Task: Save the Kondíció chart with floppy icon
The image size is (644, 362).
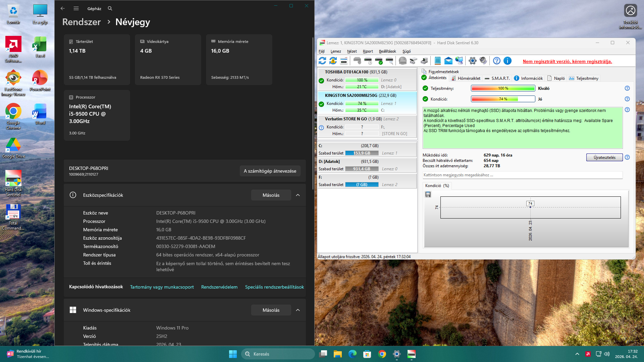Action: point(428,194)
